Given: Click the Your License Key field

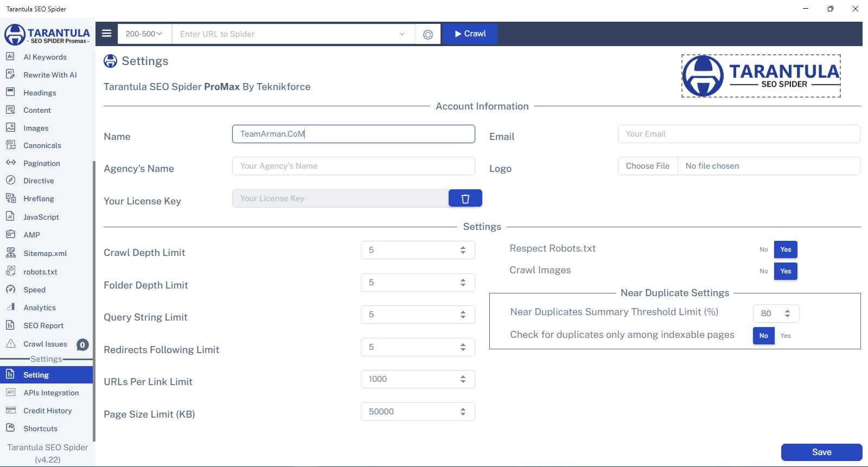Looking at the screenshot, I should click(341, 199).
